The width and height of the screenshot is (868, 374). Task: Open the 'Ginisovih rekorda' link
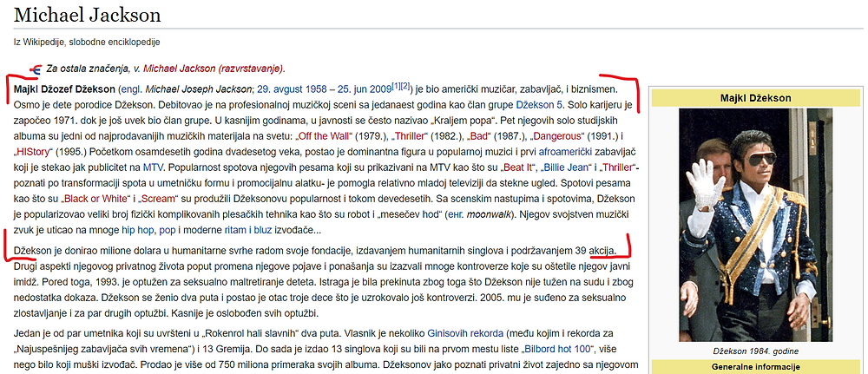[465, 333]
